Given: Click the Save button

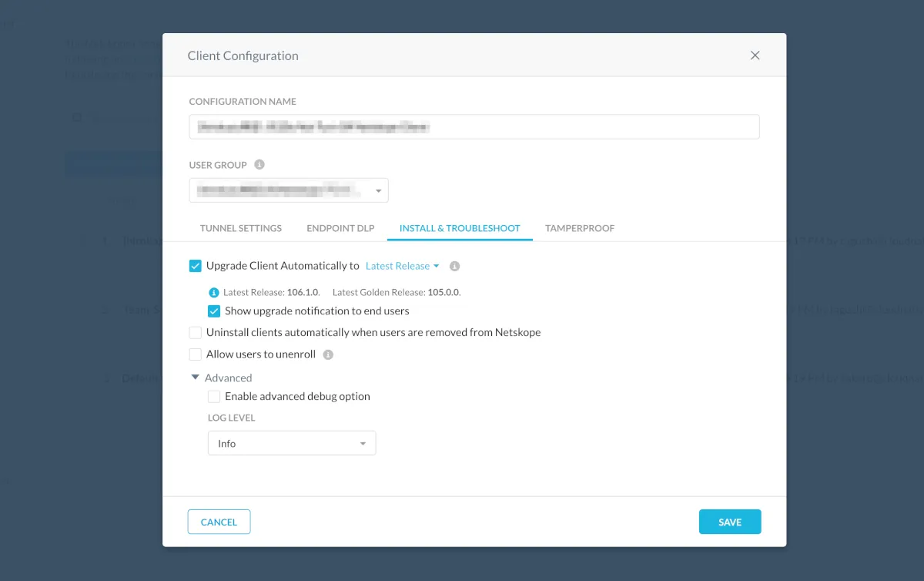Looking at the screenshot, I should pyautogui.click(x=730, y=522).
